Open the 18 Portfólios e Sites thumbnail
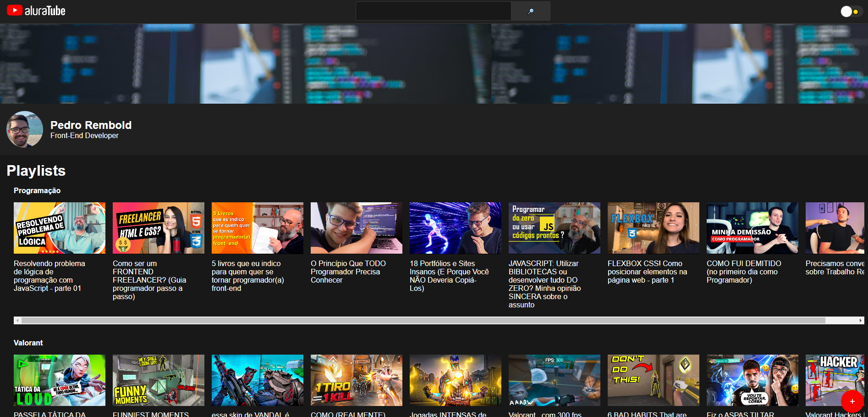868x417 pixels. click(456, 228)
